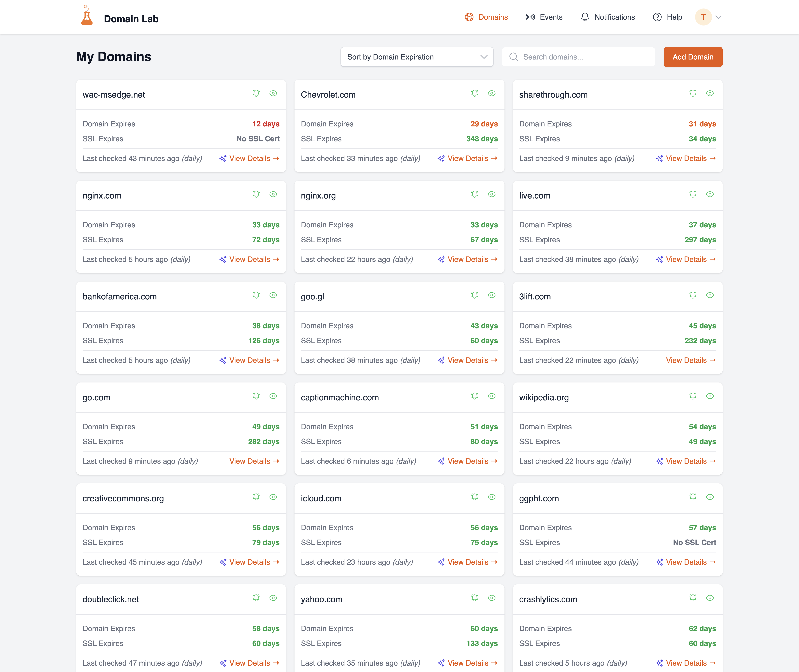799x672 pixels.
Task: Toggle monitoring eye on wikipedia.org card
Action: click(x=710, y=396)
